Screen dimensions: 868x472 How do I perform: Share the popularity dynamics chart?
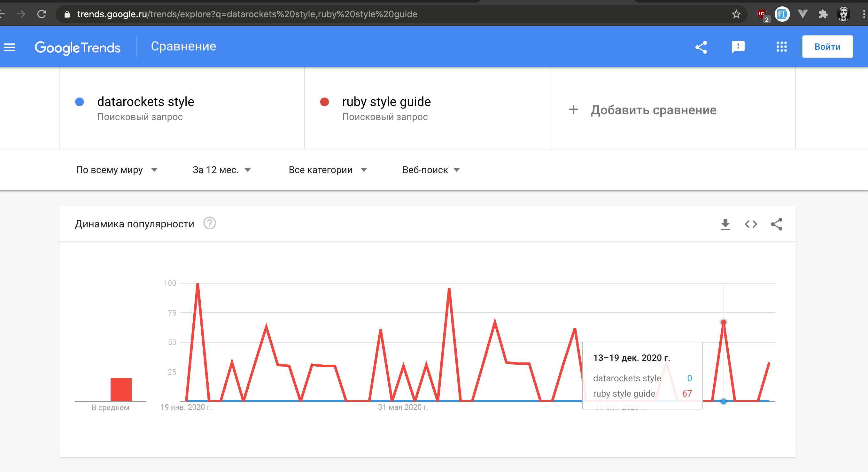coord(777,224)
